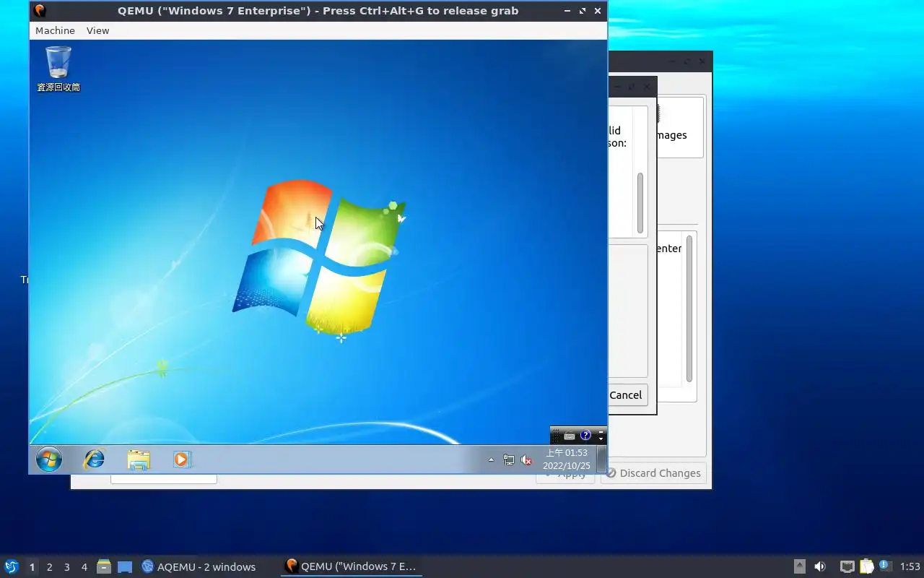Click the show desktop panel icon

coord(125,567)
